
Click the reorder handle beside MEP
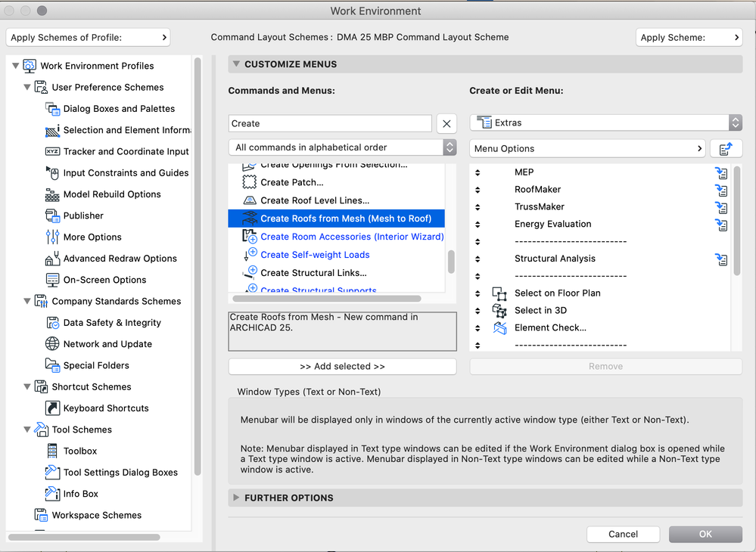point(478,172)
